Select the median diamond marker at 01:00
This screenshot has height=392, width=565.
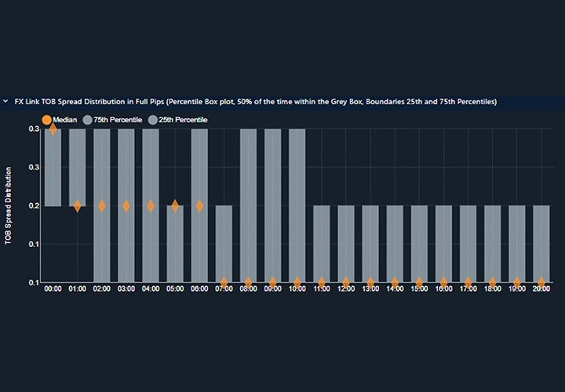pos(77,205)
